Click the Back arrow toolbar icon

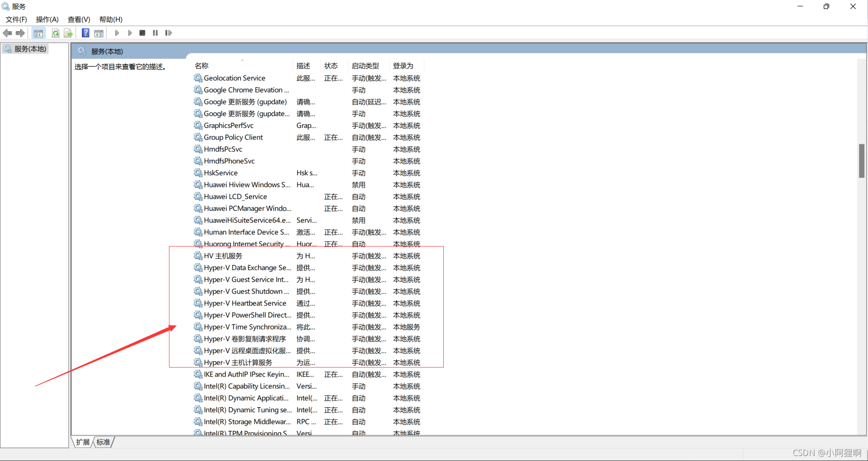tap(7, 33)
